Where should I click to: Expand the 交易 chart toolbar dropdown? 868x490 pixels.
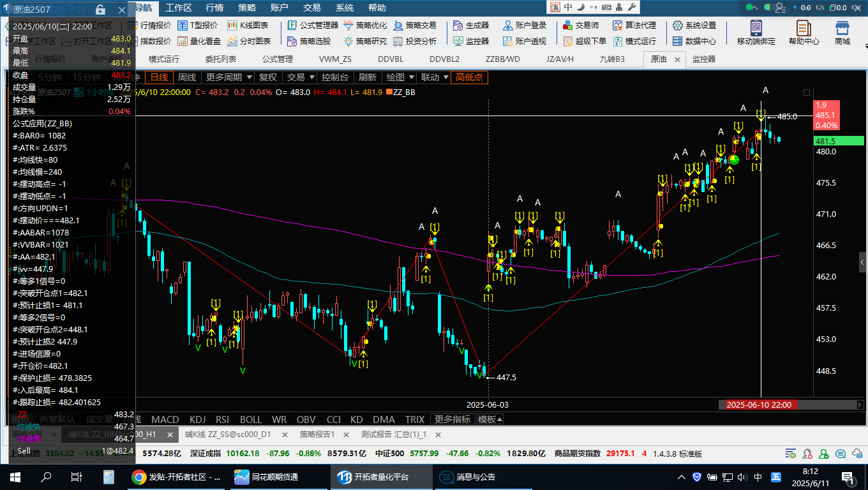coord(300,77)
